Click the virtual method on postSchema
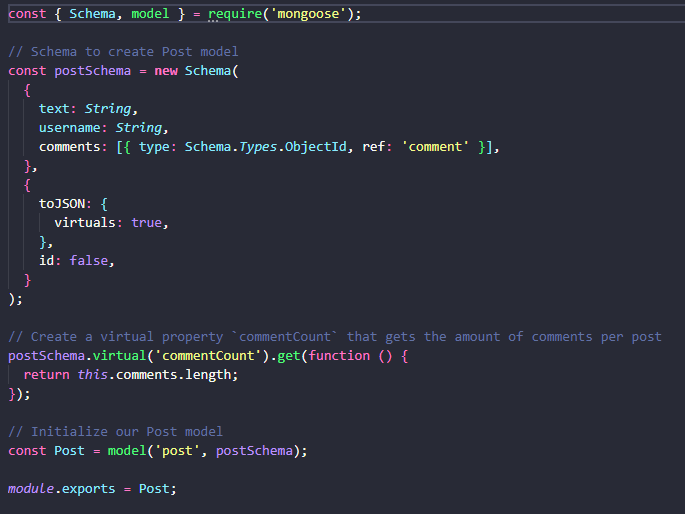The height and width of the screenshot is (514, 685). [x=119, y=356]
